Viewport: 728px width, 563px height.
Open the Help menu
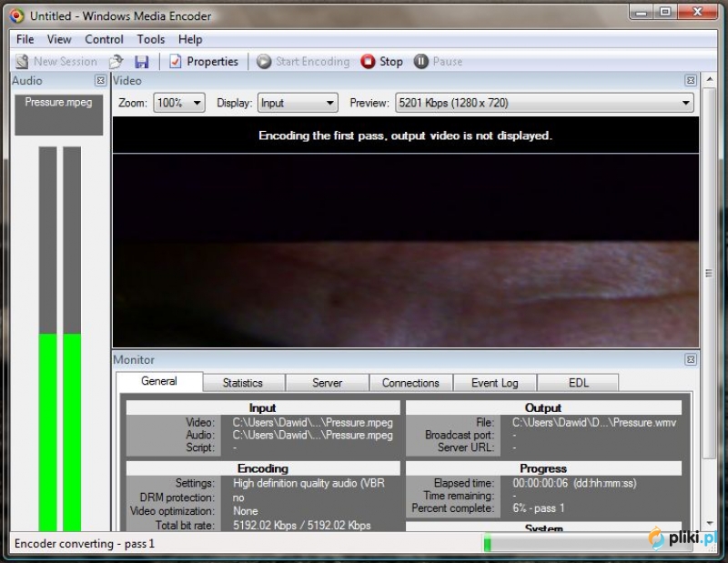pos(190,39)
